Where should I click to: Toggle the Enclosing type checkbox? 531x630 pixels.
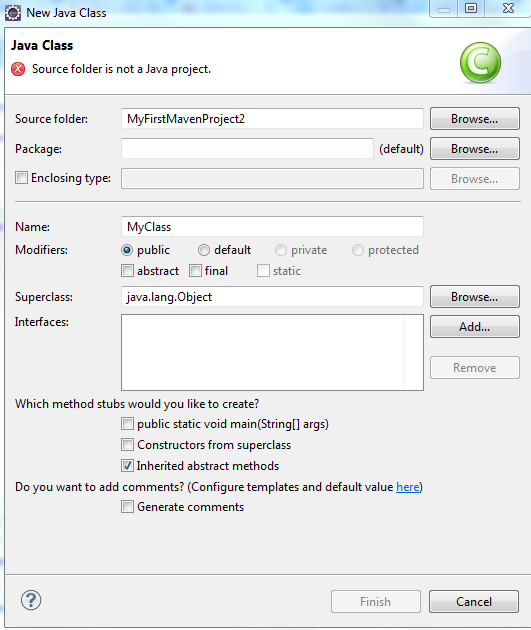[x=21, y=178]
